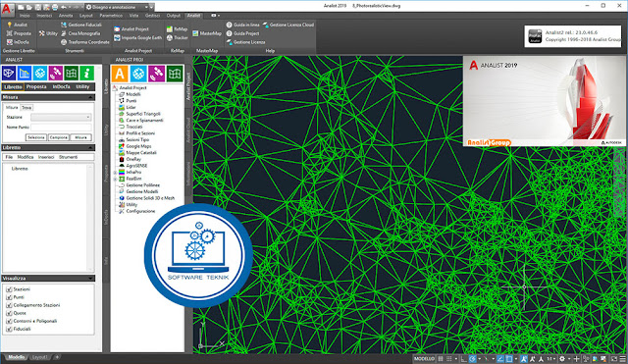Viewport: 628px width, 364px height.
Task: Click the Misura button next to Campiona
Action: click(80, 137)
